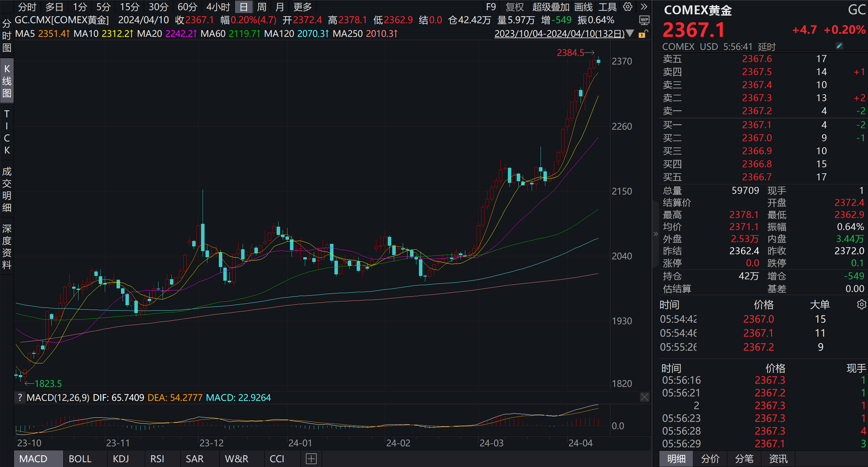Screen dimensions: 868x467
Task: Open large-order list settings gear
Action: tap(861, 305)
